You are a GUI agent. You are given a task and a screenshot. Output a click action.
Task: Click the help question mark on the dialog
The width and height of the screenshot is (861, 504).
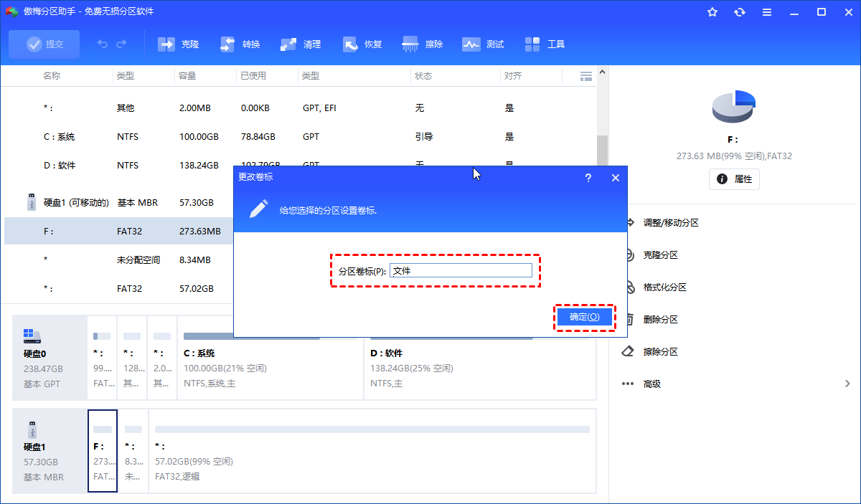[588, 178]
